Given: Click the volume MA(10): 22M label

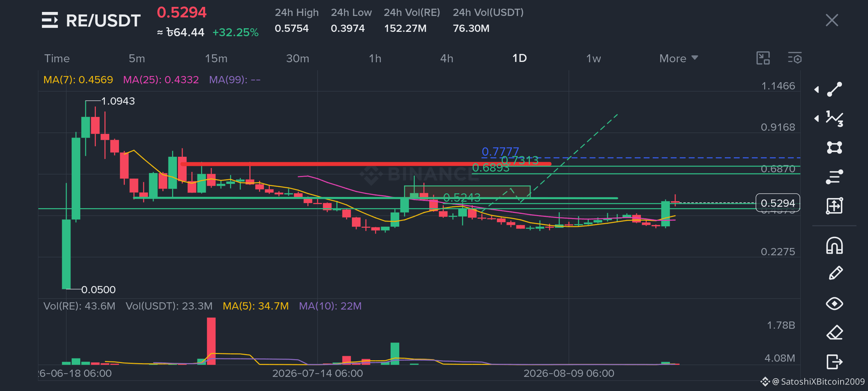Looking at the screenshot, I should pyautogui.click(x=330, y=306).
